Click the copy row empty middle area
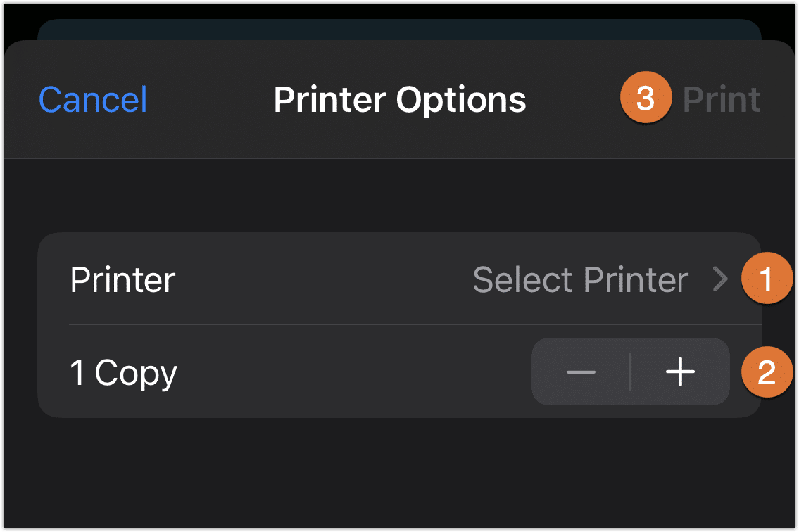This screenshot has width=799, height=532. 354,372
